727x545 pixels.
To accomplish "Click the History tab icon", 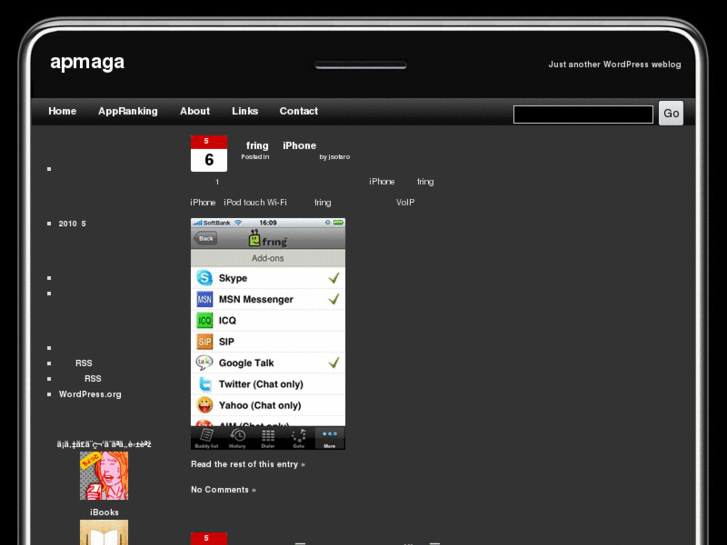I will tap(237, 438).
